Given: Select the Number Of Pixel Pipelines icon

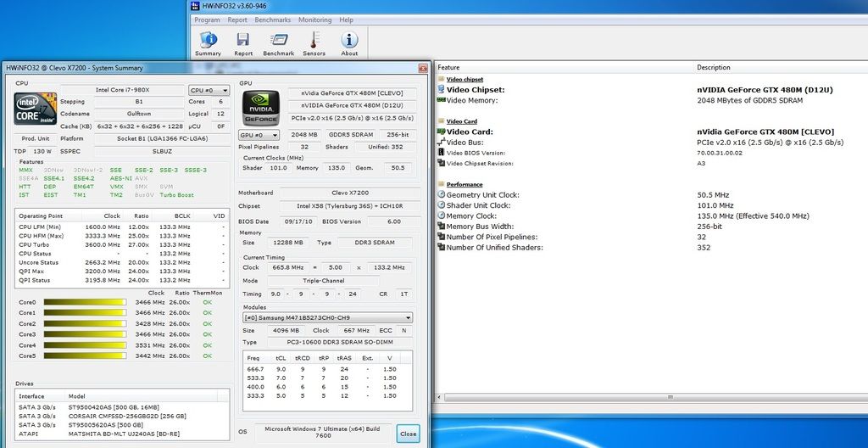Looking at the screenshot, I should (x=441, y=237).
